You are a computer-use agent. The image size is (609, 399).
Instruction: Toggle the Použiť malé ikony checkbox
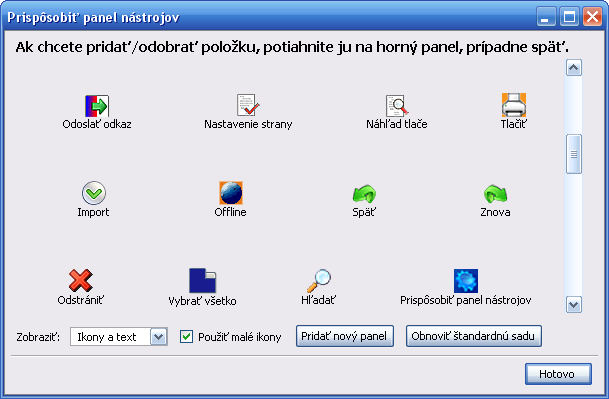[186, 336]
